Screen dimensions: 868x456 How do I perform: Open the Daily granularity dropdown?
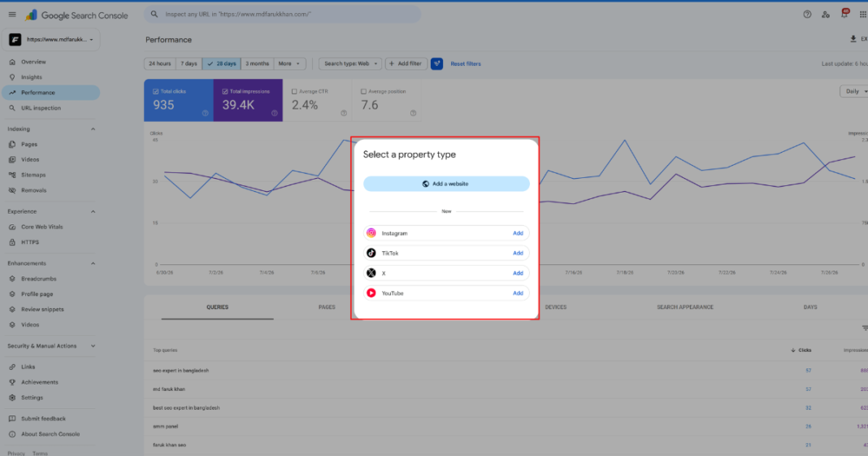coord(855,91)
